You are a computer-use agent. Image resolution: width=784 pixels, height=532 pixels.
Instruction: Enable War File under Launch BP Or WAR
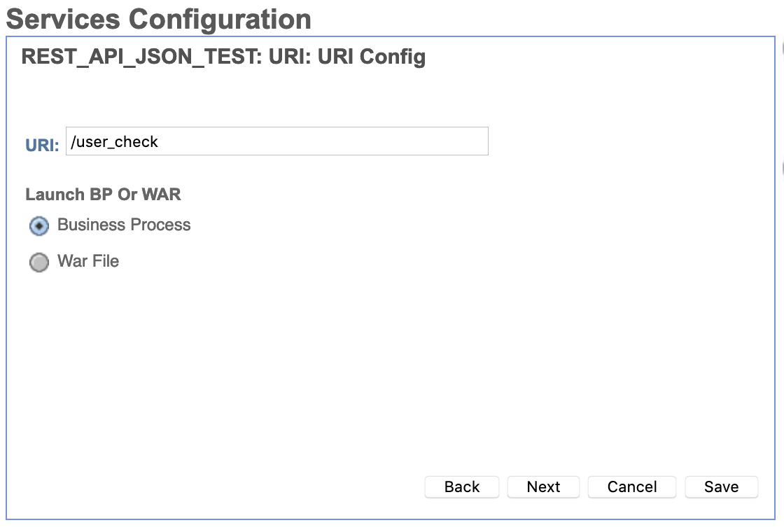pyautogui.click(x=39, y=262)
